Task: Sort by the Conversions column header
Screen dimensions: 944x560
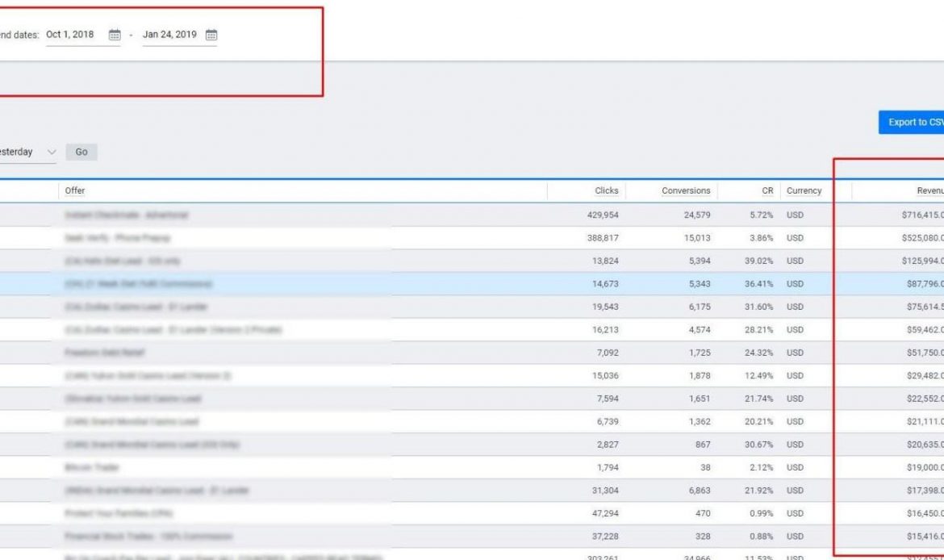Action: pyautogui.click(x=686, y=190)
